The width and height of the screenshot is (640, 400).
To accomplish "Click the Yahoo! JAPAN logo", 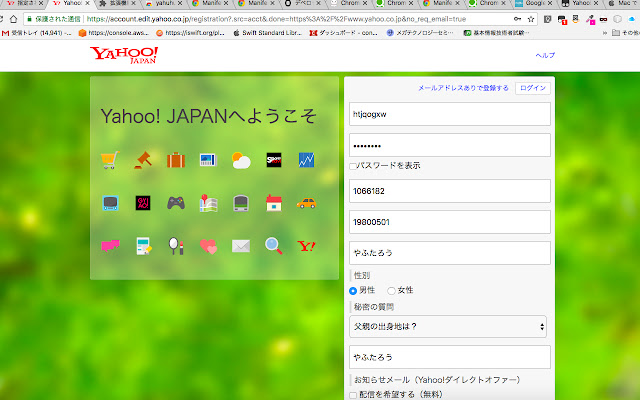I will (123, 56).
